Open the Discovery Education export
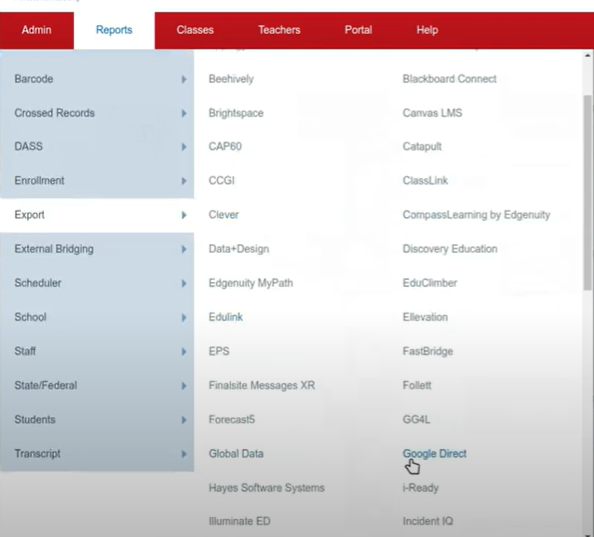The width and height of the screenshot is (594, 537). click(x=450, y=249)
